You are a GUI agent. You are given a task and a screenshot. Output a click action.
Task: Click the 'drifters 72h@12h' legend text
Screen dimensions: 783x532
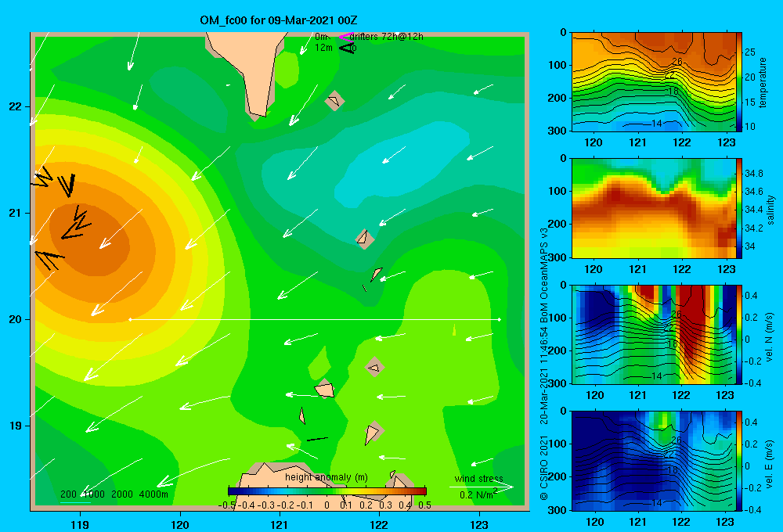point(387,37)
